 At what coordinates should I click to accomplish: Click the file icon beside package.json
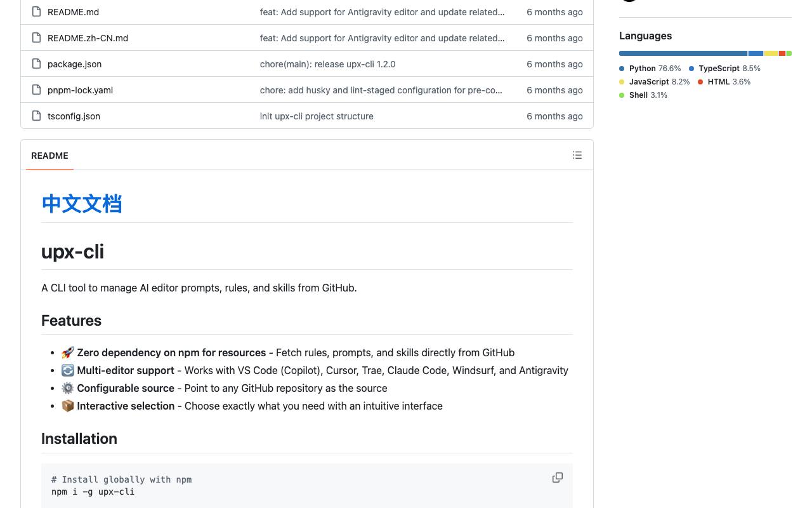tap(36, 63)
